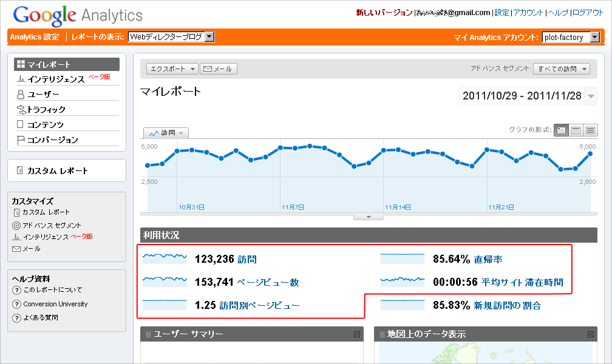Expand the date range arrow
612x364 pixels.
tap(591, 96)
